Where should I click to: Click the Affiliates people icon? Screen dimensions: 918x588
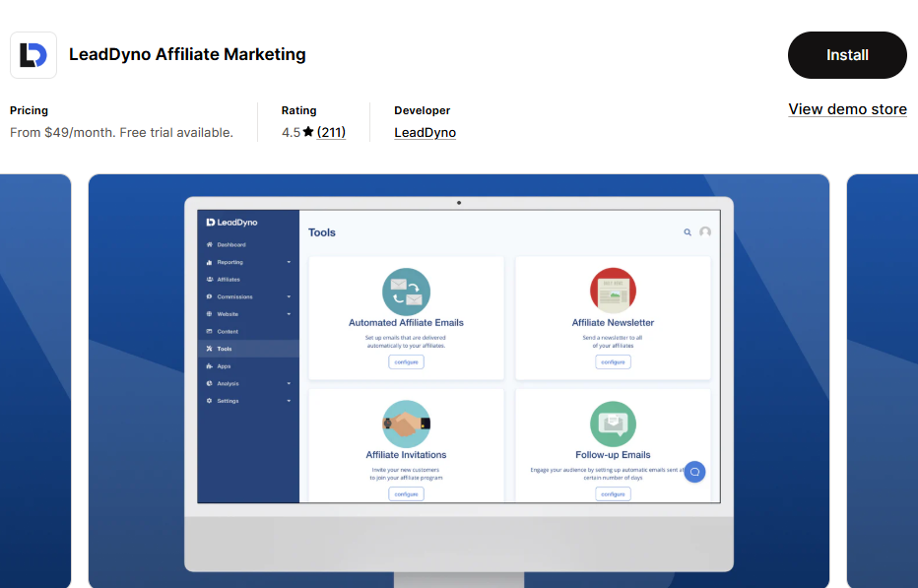(209, 280)
